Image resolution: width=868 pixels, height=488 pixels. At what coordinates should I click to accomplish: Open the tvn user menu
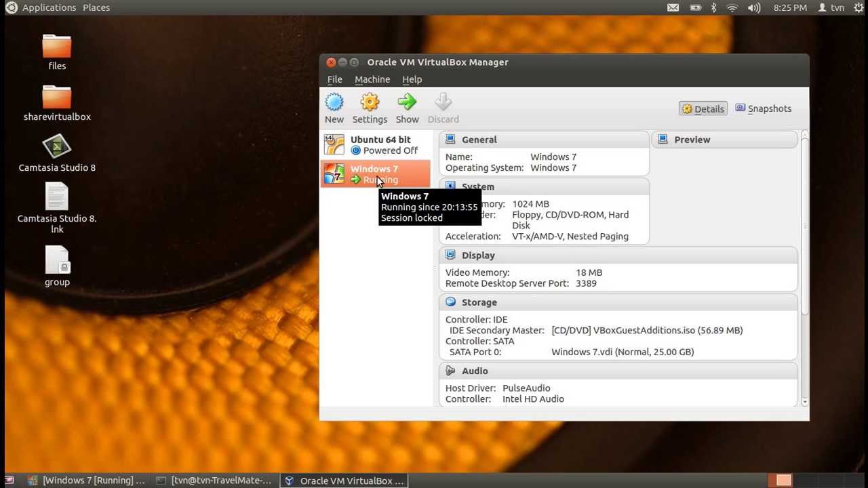point(831,7)
